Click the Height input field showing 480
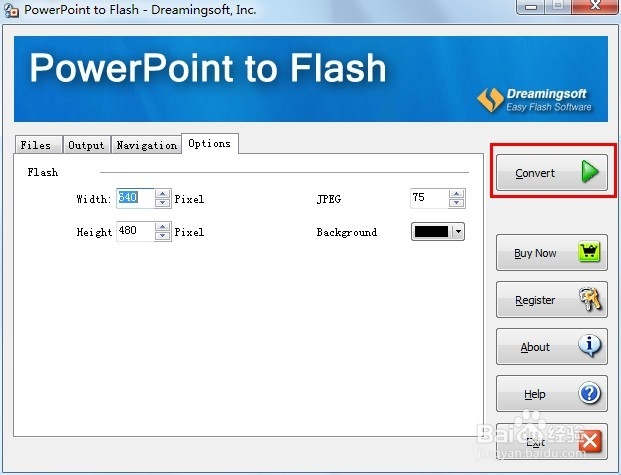Screen dimensions: 621x475 [135, 231]
